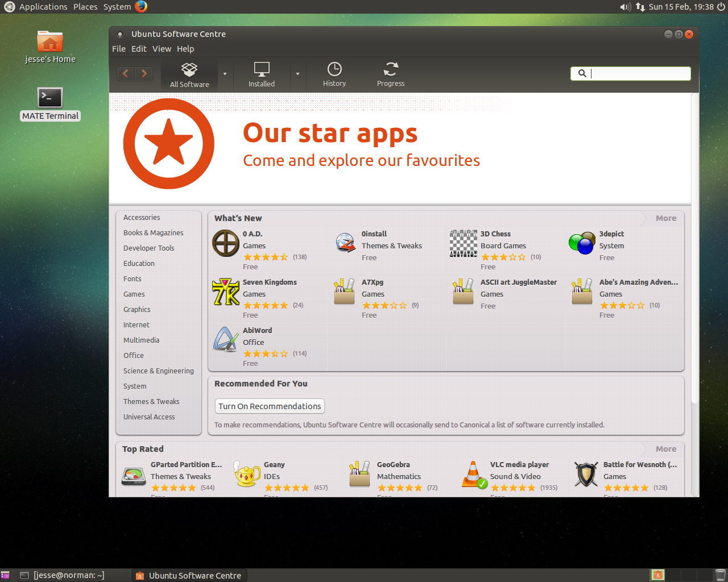Open the Geany teapot icon
Image resolution: width=728 pixels, height=582 pixels.
[x=247, y=474]
